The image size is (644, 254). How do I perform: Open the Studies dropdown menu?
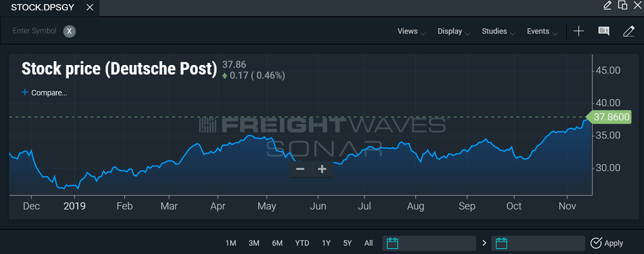click(498, 32)
